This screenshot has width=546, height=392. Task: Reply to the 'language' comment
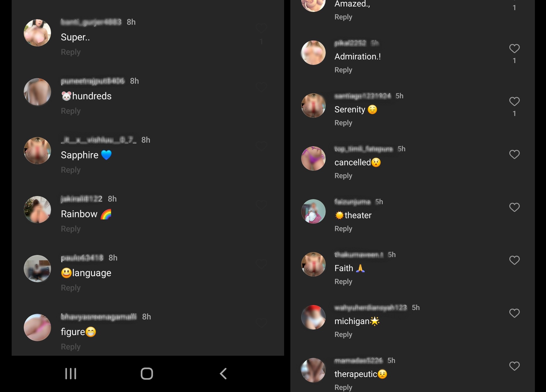(x=71, y=288)
